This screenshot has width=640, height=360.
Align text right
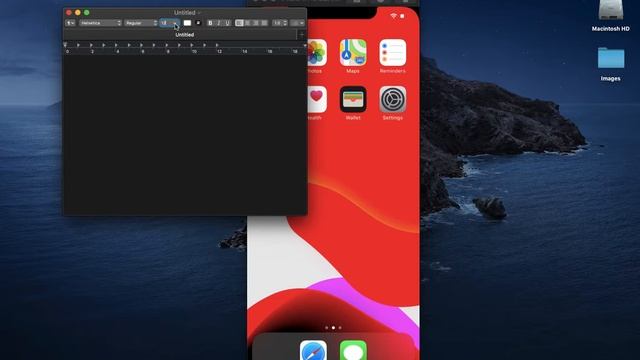(256, 23)
